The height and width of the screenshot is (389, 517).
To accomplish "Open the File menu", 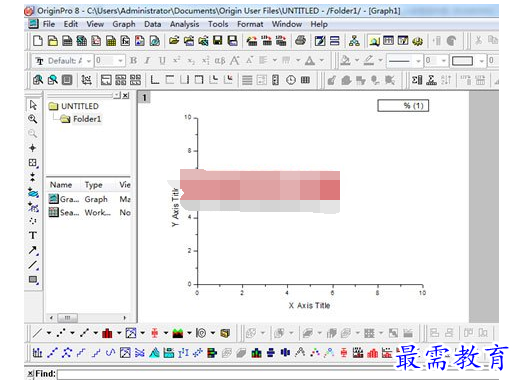I will 49,24.
